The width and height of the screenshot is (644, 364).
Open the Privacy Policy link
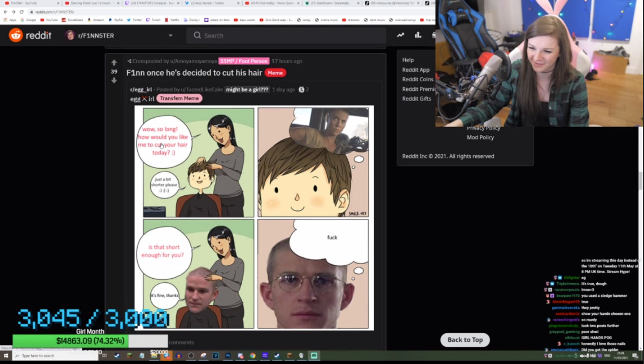[x=483, y=129]
